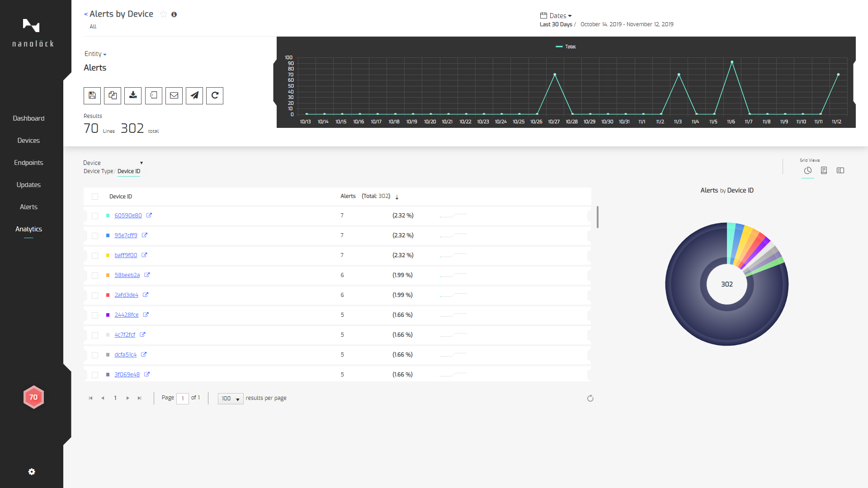Select the pie chart grid view
Image resolution: width=868 pixels, height=488 pixels.
pyautogui.click(x=808, y=170)
